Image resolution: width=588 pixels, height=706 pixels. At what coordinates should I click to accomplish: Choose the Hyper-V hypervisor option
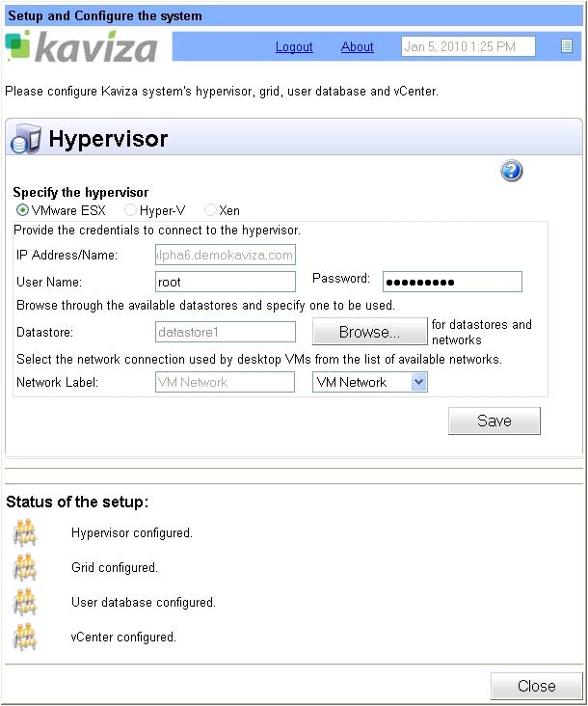130,210
